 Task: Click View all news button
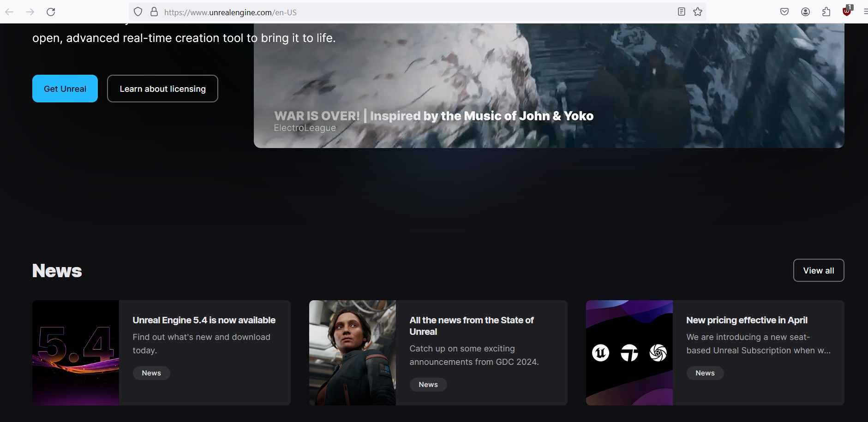818,270
